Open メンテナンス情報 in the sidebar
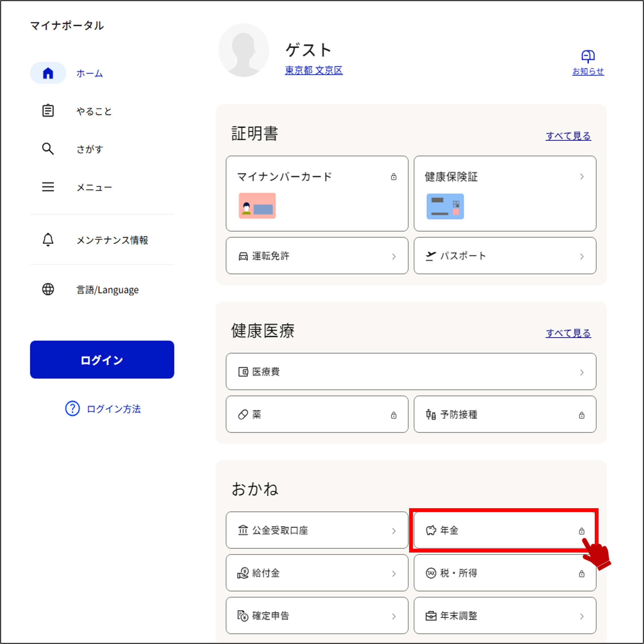 point(112,240)
